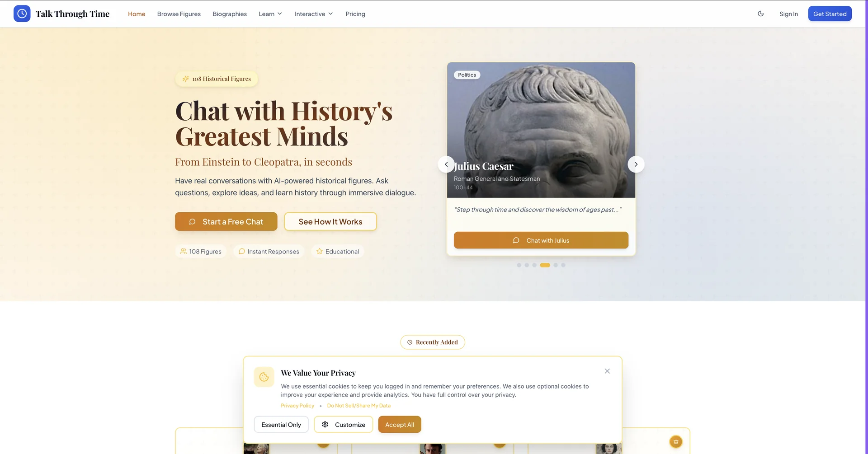Viewport: 868px width, 454px height.
Task: Expand the Learn dropdown menu
Action: (270, 14)
